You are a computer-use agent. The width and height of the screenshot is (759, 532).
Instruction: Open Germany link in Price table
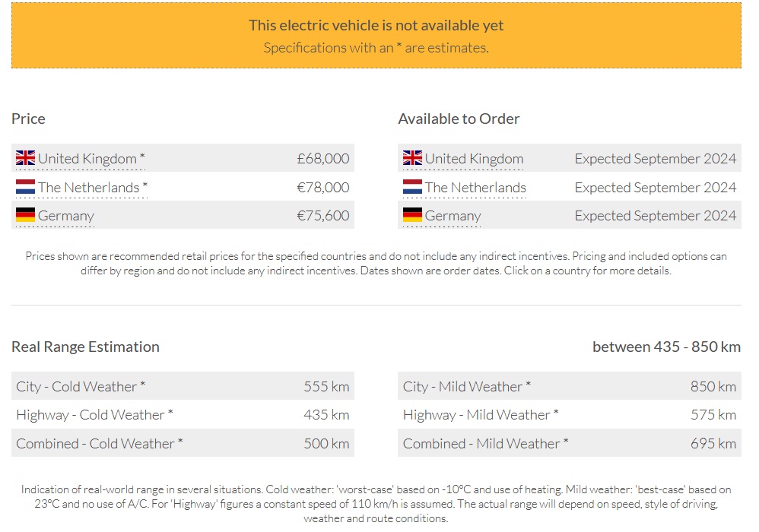tap(66, 216)
